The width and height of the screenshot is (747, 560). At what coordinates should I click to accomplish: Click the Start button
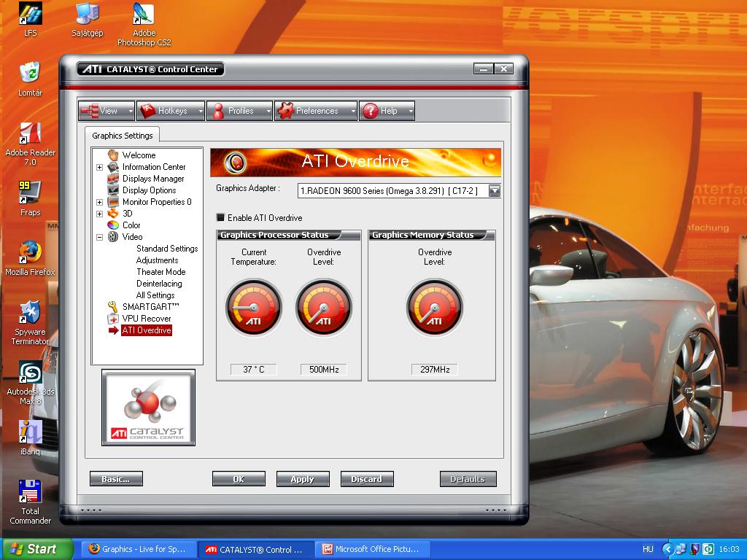click(x=37, y=549)
